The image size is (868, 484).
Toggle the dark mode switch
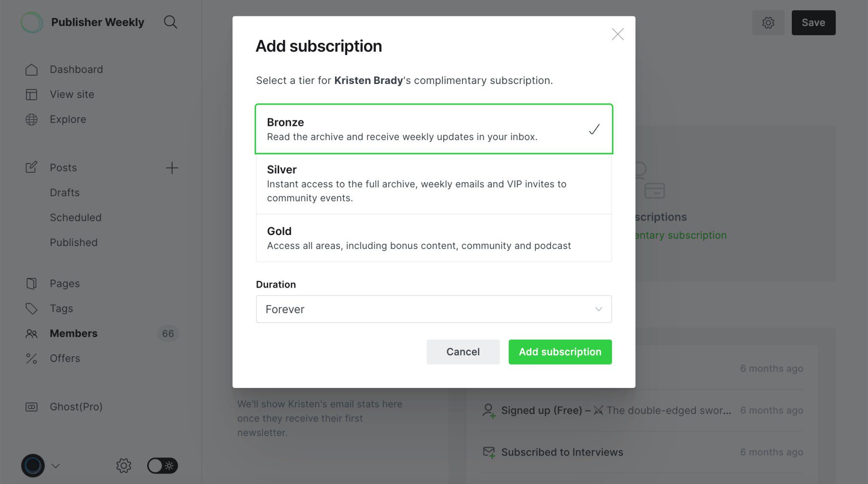162,465
